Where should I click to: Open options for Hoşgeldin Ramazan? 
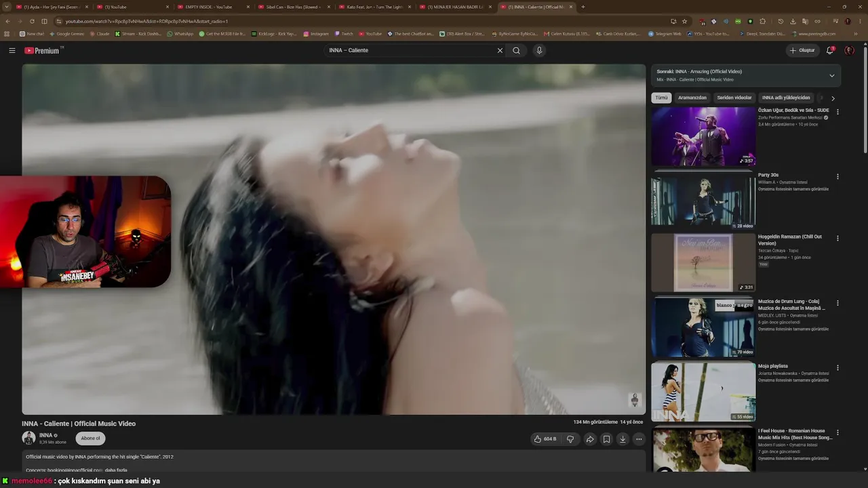pyautogui.click(x=837, y=239)
